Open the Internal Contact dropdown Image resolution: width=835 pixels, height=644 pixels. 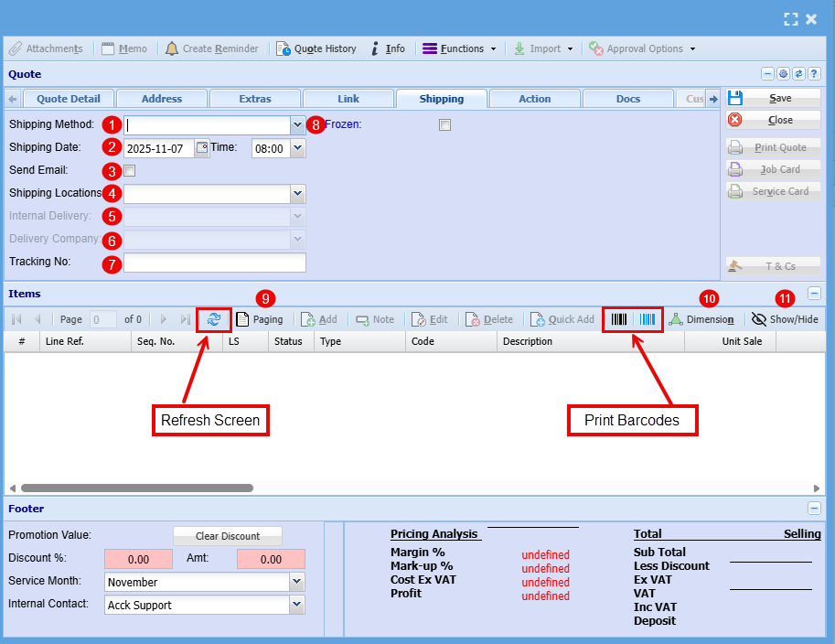[296, 605]
